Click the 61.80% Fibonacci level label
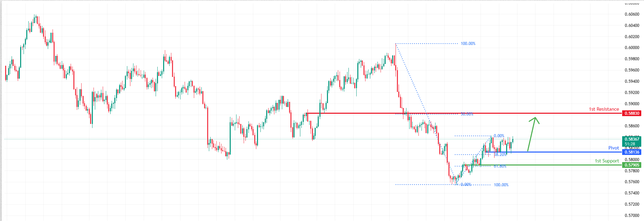644x221 pixels. tap(500, 166)
